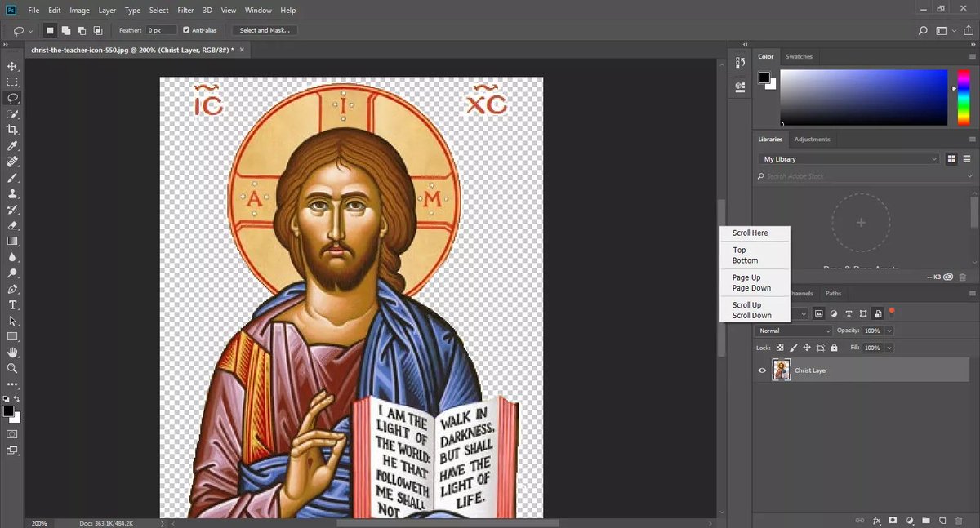Switch to the Adjustments panel tab
This screenshot has width=980, height=528.
click(812, 140)
